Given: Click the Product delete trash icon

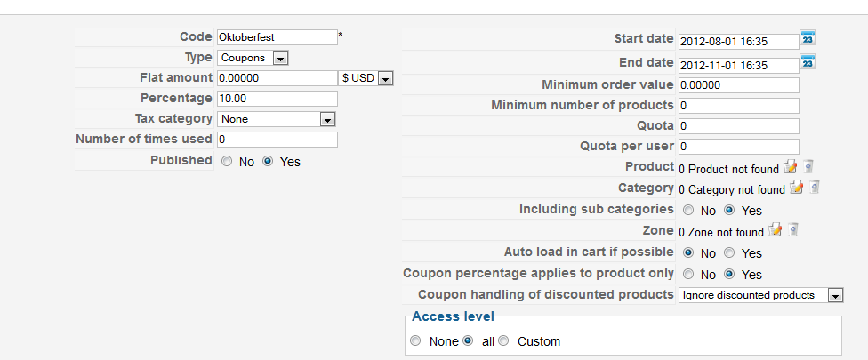Looking at the screenshot, I should (808, 167).
